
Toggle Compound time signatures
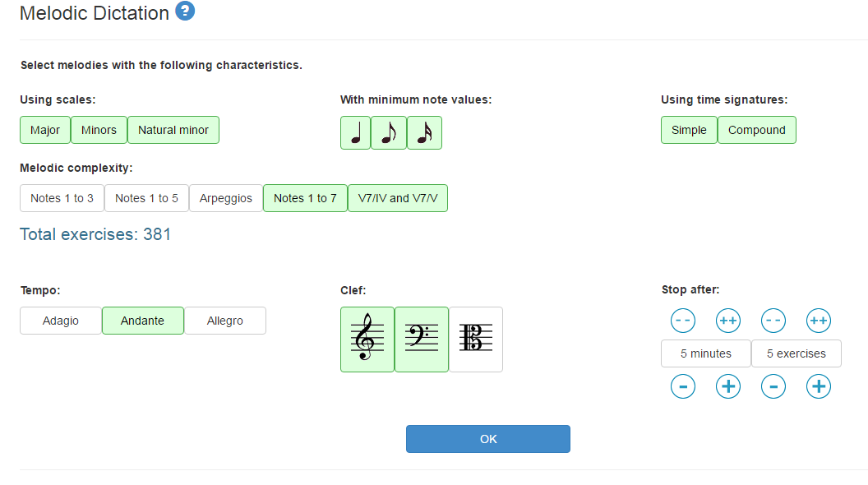[756, 130]
